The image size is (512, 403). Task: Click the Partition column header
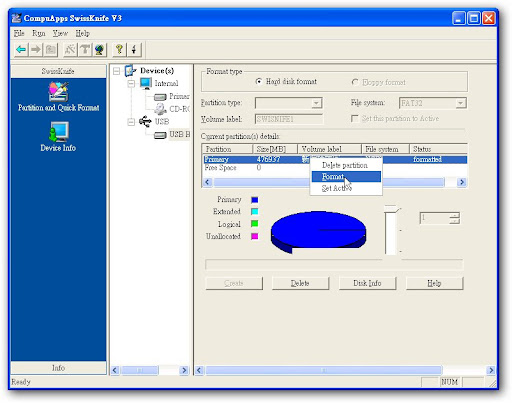(227, 149)
